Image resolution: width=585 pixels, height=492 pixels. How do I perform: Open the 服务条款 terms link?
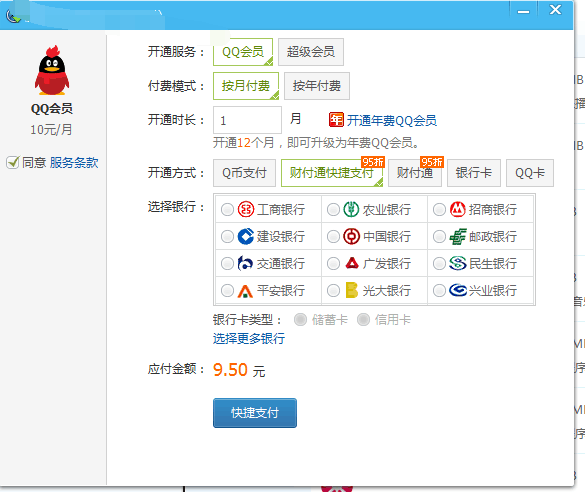[x=74, y=163]
